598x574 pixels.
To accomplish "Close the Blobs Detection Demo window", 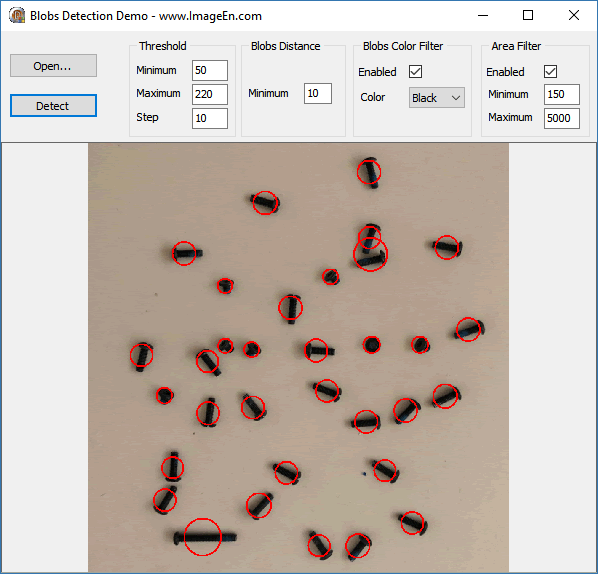I will 574,16.
